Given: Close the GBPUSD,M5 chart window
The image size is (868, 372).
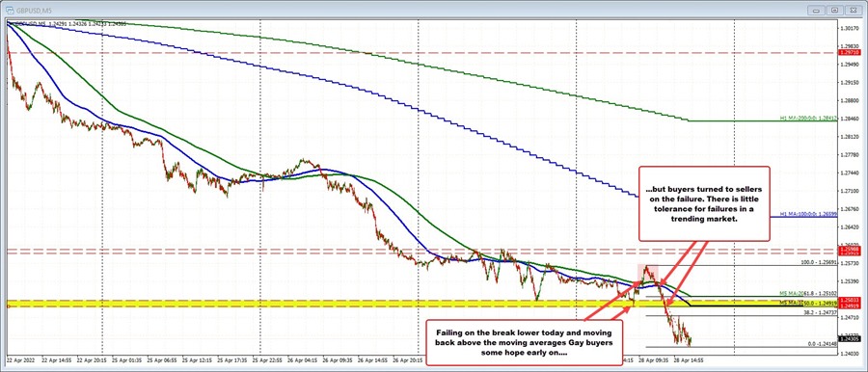Looking at the screenshot, I should pyautogui.click(x=853, y=10).
